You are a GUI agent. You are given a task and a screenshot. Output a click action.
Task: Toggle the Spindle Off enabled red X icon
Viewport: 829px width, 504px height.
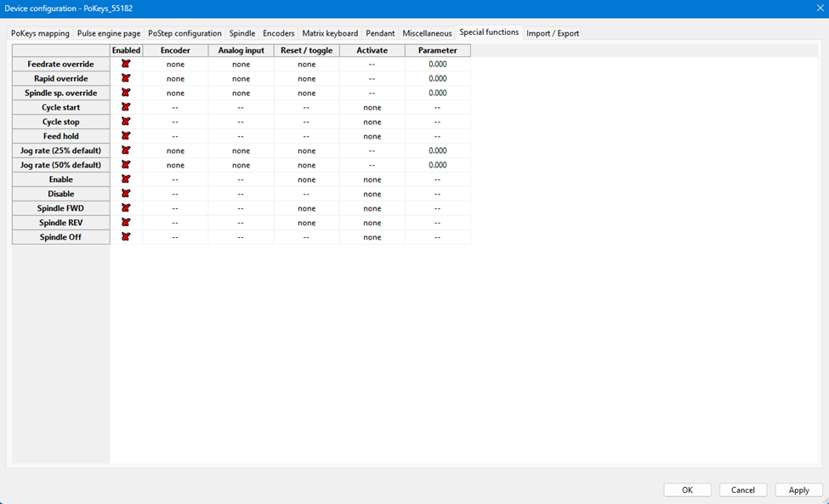[126, 237]
